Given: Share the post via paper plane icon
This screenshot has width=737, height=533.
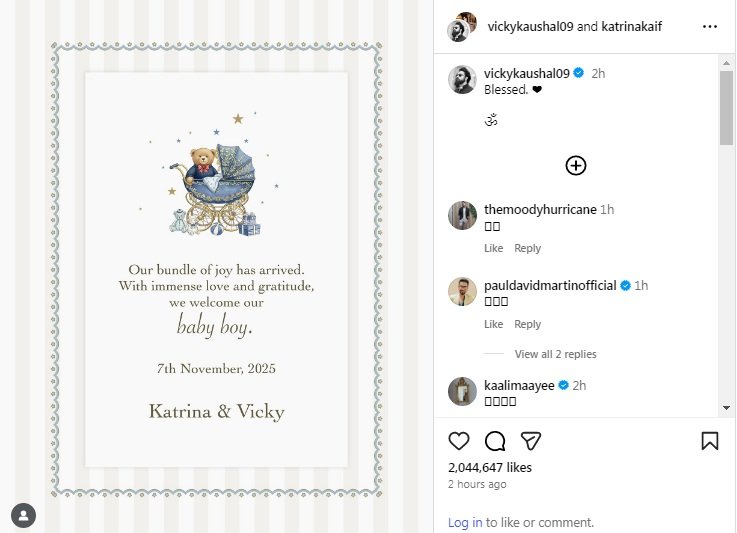Looking at the screenshot, I should (531, 441).
